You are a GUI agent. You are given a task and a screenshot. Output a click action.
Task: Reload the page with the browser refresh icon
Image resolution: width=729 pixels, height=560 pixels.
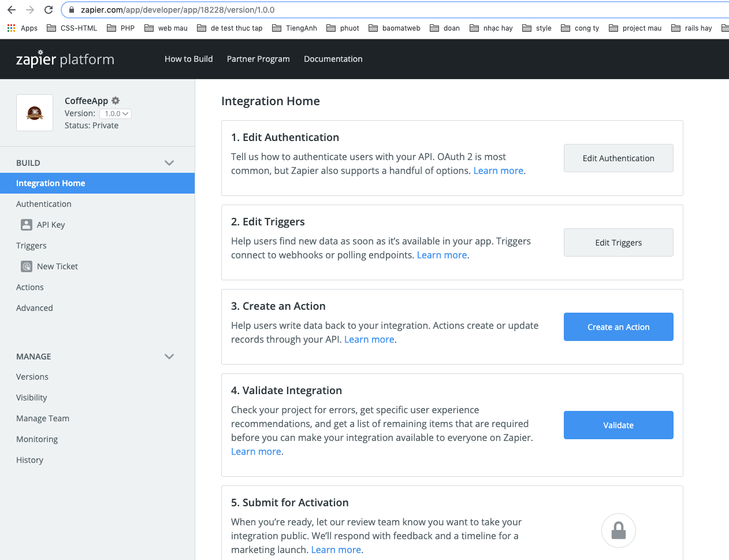(49, 10)
